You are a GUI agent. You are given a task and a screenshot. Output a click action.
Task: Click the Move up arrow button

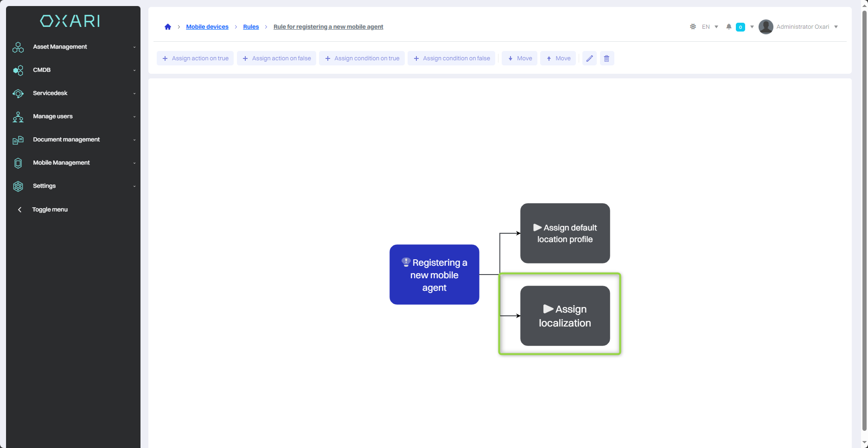click(558, 58)
